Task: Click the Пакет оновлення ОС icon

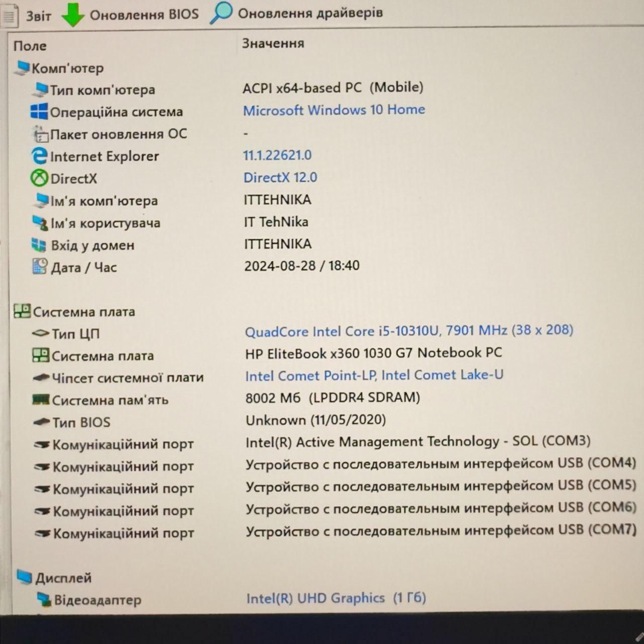Action: tap(40, 134)
